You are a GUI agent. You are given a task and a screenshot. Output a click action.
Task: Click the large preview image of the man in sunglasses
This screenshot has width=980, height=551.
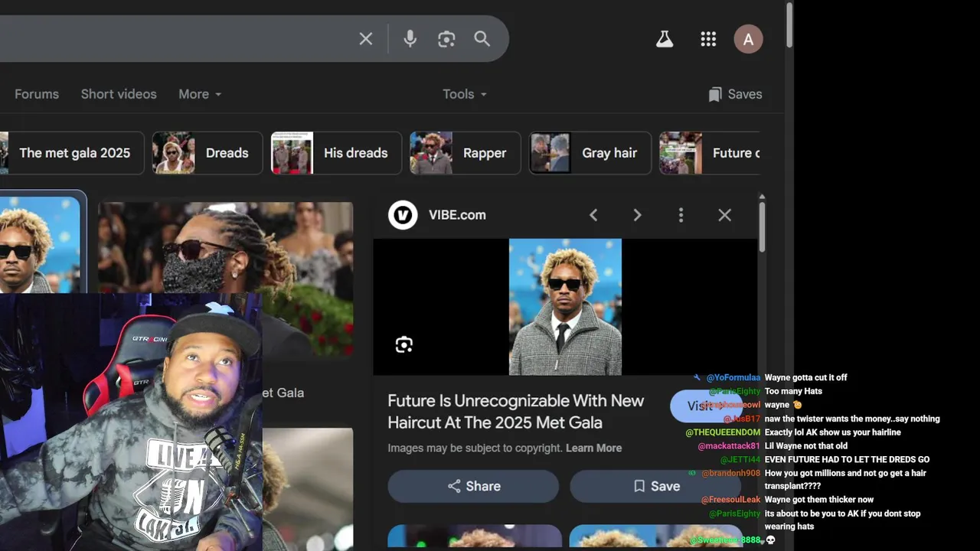tap(565, 307)
